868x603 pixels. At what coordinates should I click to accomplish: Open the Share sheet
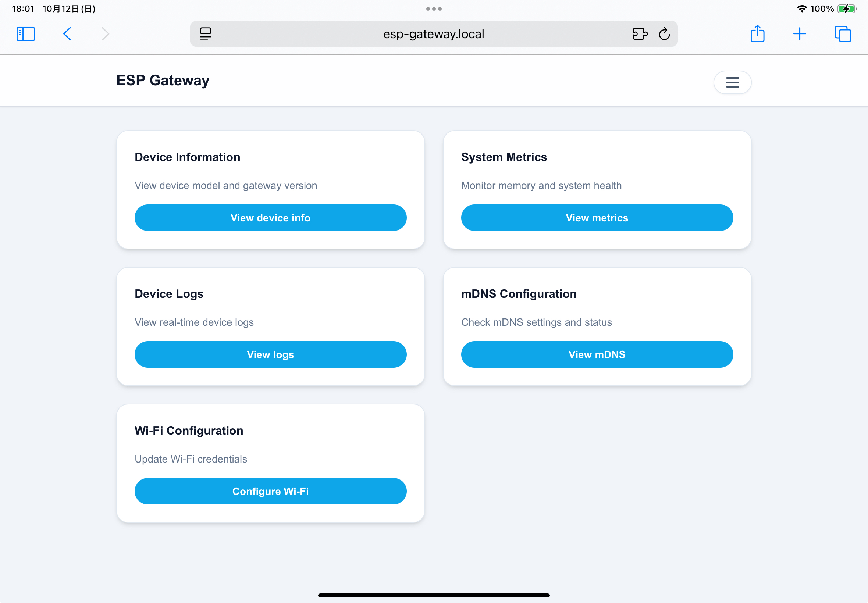758,33
